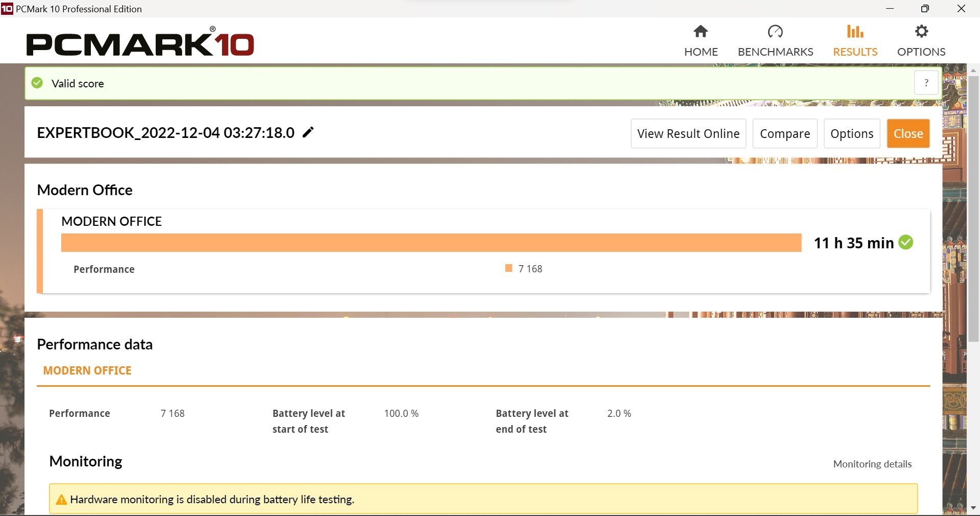Click the Compare button
The width and height of the screenshot is (980, 516).
[785, 134]
